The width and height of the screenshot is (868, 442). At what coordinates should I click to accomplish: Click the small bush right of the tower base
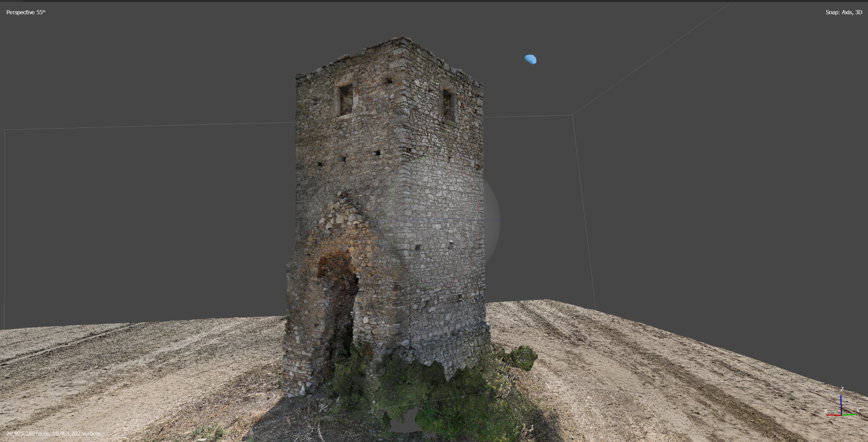tap(523, 357)
